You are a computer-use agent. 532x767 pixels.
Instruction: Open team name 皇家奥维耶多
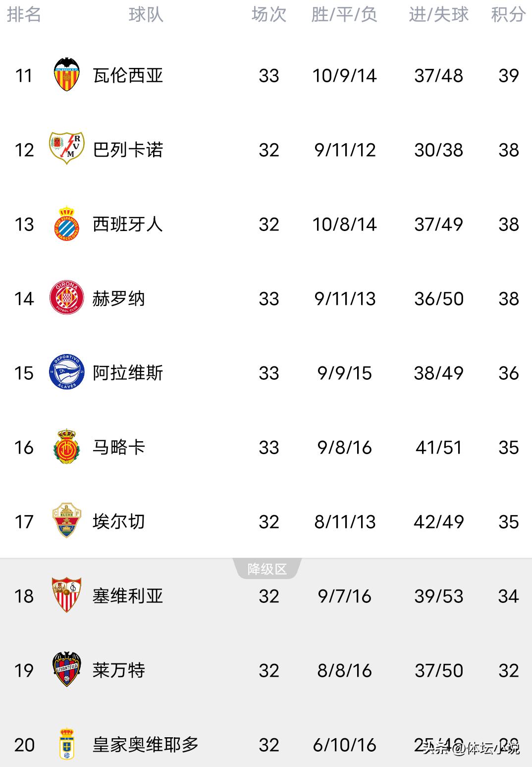point(145,745)
